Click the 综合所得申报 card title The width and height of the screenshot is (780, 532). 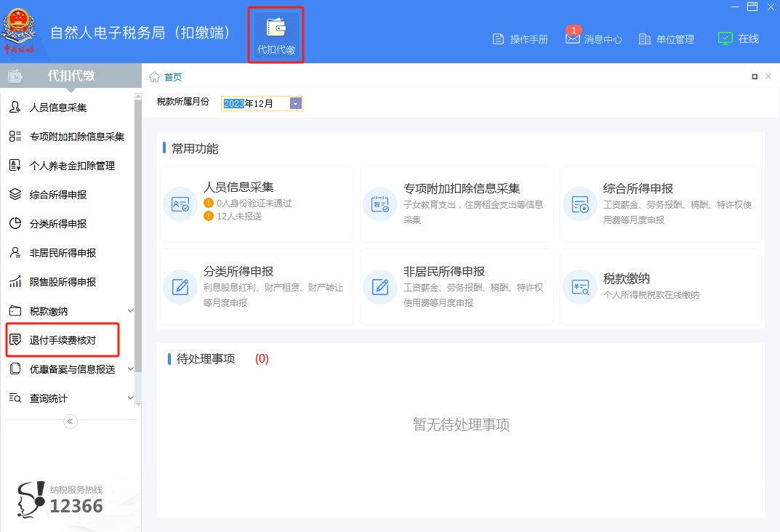pyautogui.click(x=638, y=188)
